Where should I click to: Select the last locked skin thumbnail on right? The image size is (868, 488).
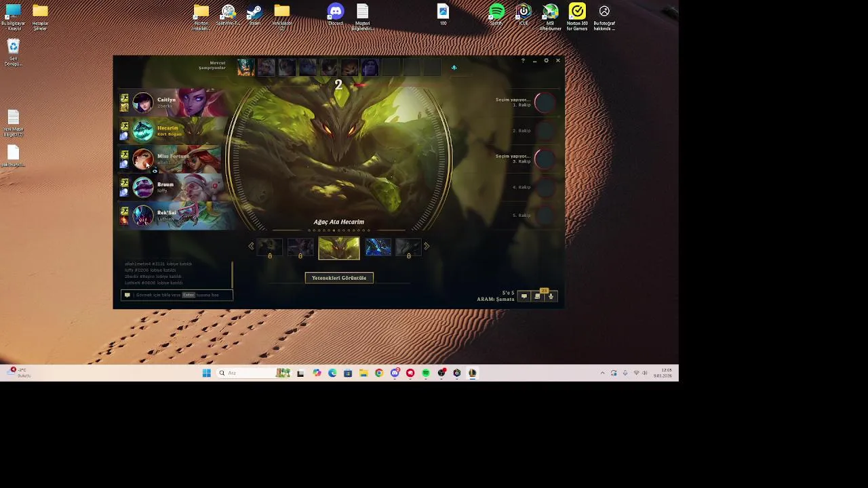click(x=408, y=248)
